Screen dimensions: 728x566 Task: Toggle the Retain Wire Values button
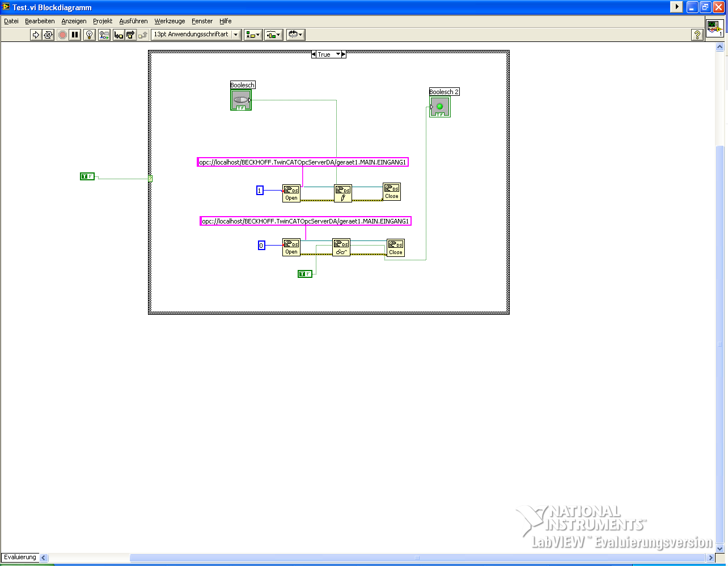104,35
